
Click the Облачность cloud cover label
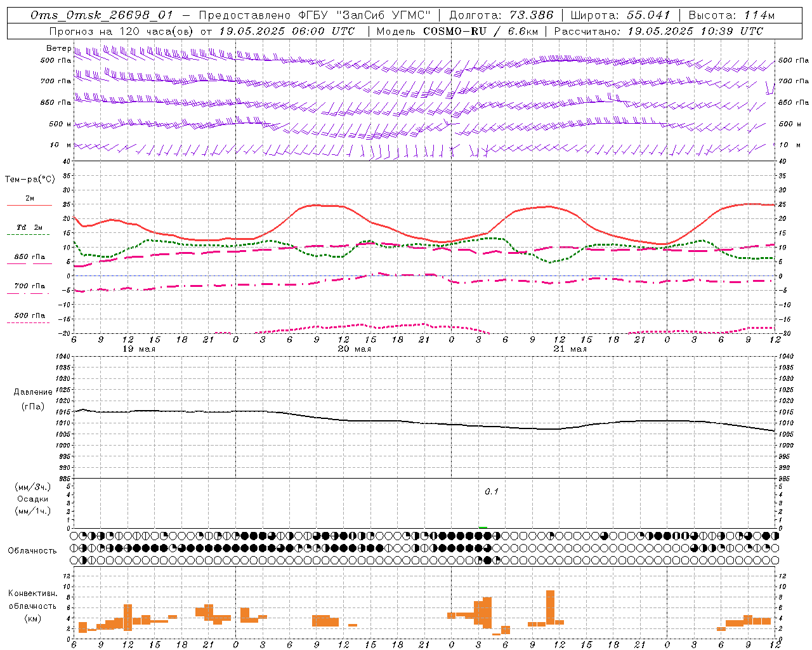(x=32, y=550)
